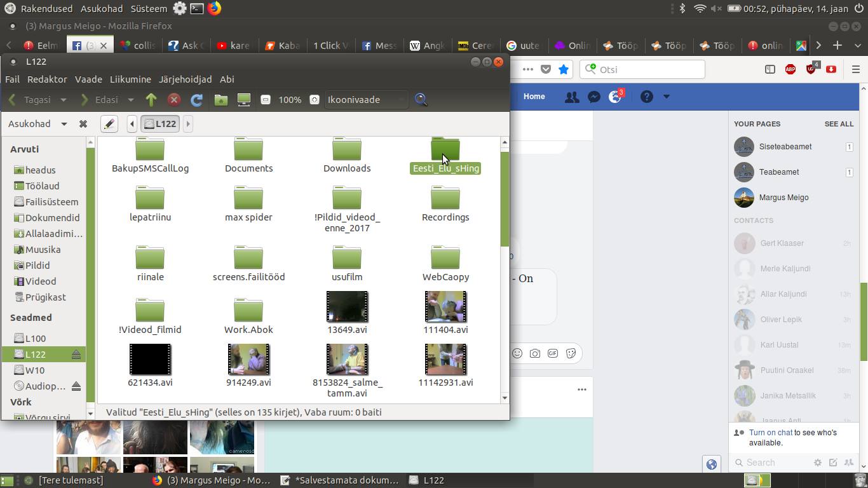
Task: Toggle the Firefox sidebar button
Action: pos(770,69)
